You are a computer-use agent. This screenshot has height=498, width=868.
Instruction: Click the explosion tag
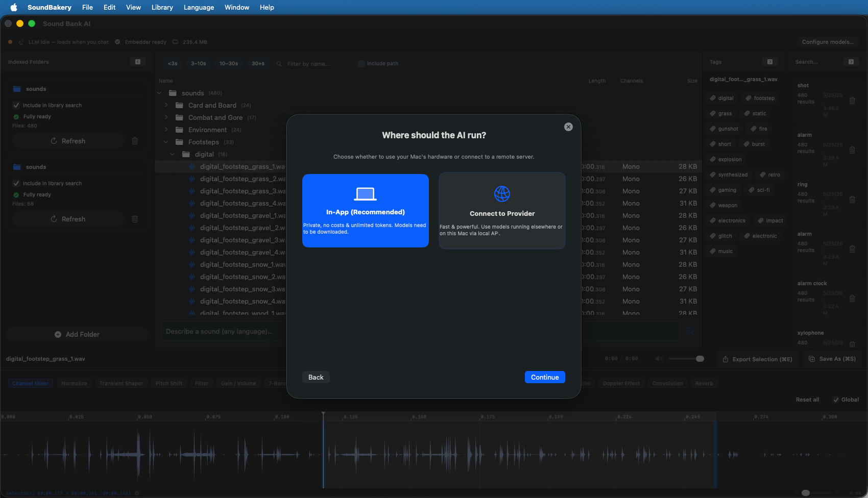pos(726,159)
